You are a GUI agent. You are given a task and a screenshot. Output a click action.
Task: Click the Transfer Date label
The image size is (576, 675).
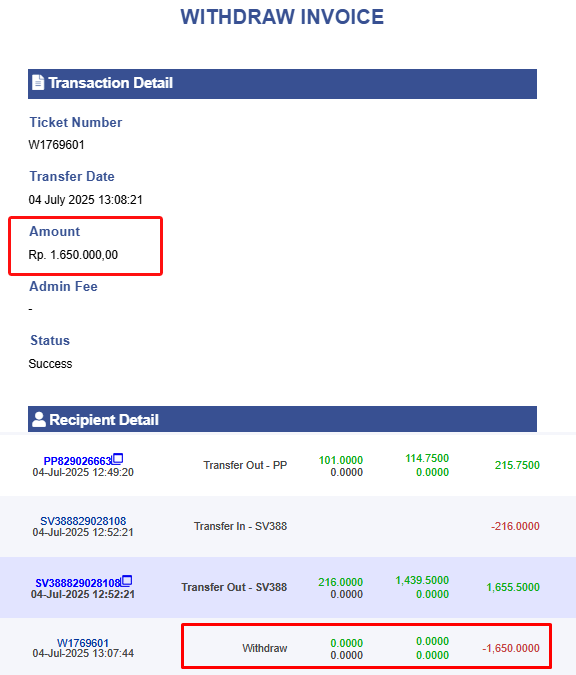[72, 176]
